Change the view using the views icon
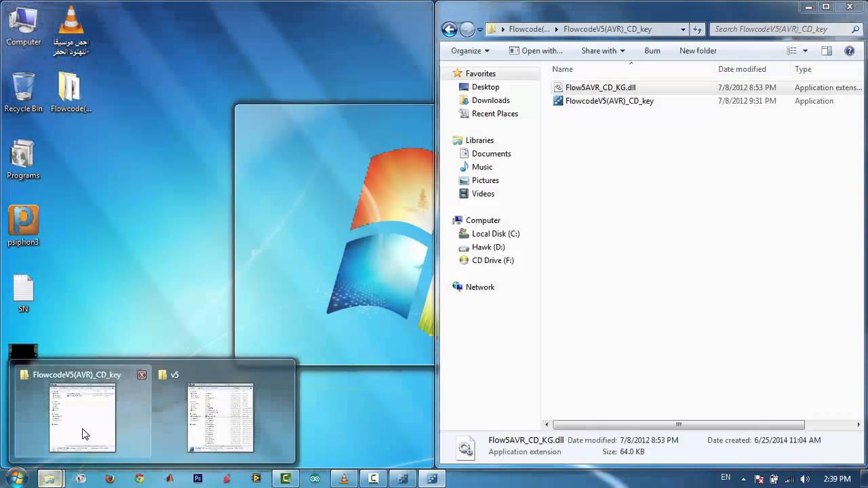 coord(791,51)
